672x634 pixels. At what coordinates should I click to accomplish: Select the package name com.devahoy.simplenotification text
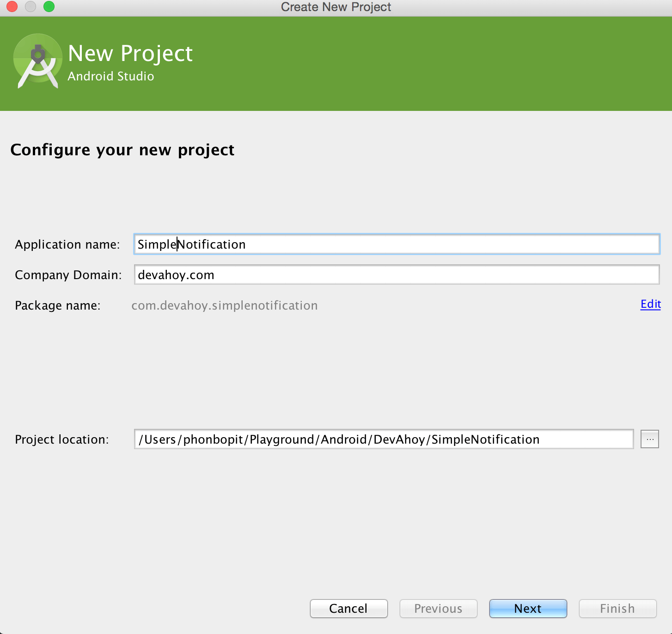pos(225,305)
